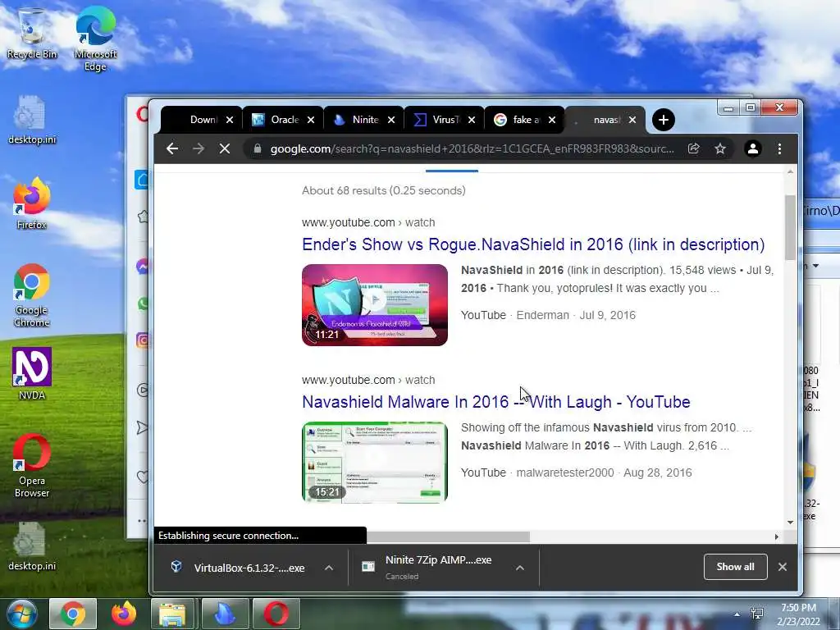Screen dimensions: 840x630
Task: Open Ender's Show vs Rogue.NavaShield result link
Action: tap(533, 244)
